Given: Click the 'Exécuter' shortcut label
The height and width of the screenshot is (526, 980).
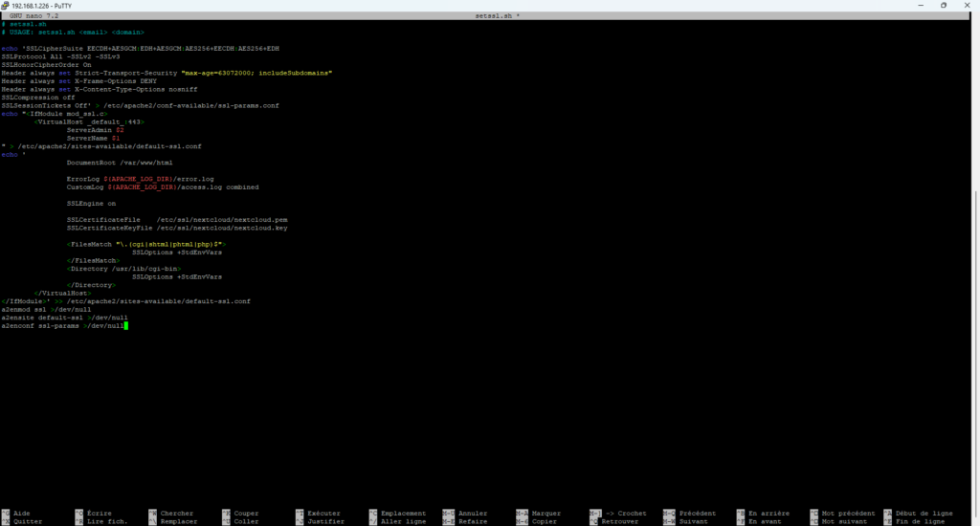Looking at the screenshot, I should (x=323, y=514).
